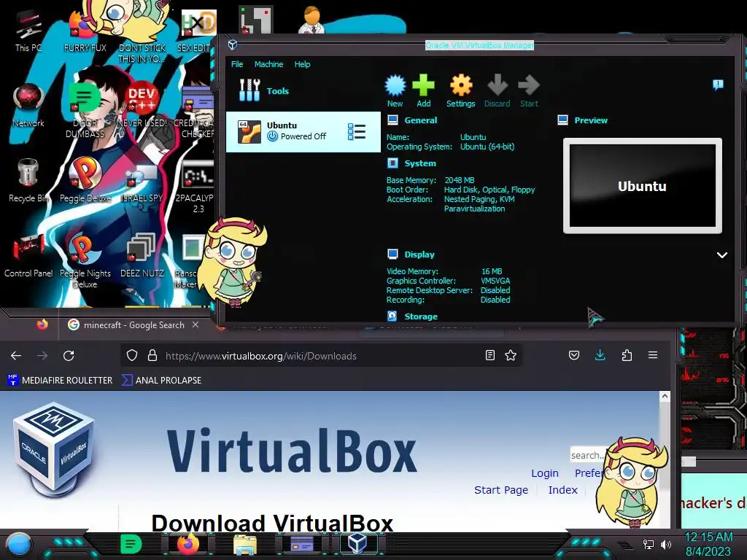Viewport: 747px width, 560px height.
Task: Click the New machine icon in VirtualBox
Action: click(395, 91)
